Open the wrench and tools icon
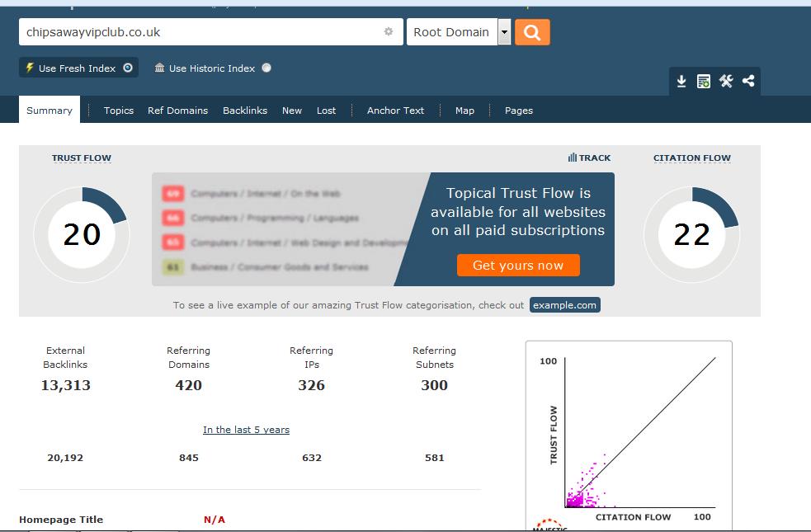811x532 pixels. coord(726,81)
